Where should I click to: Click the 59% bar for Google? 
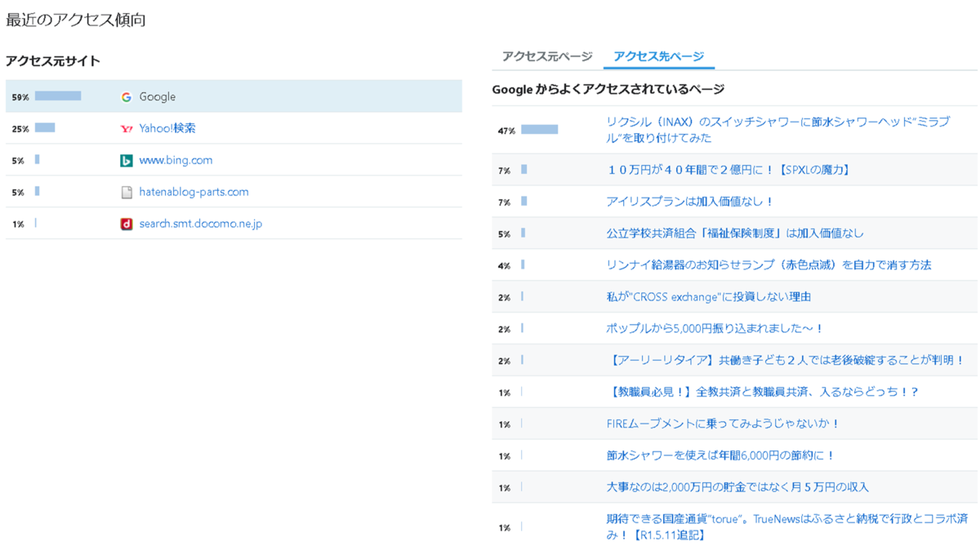coord(58,96)
